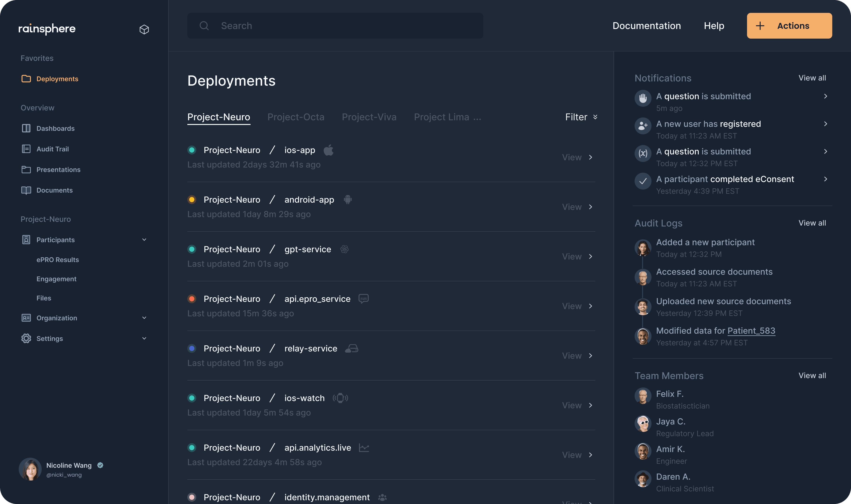Expand the Settings section
This screenshot has height=504, width=851.
[x=144, y=338]
